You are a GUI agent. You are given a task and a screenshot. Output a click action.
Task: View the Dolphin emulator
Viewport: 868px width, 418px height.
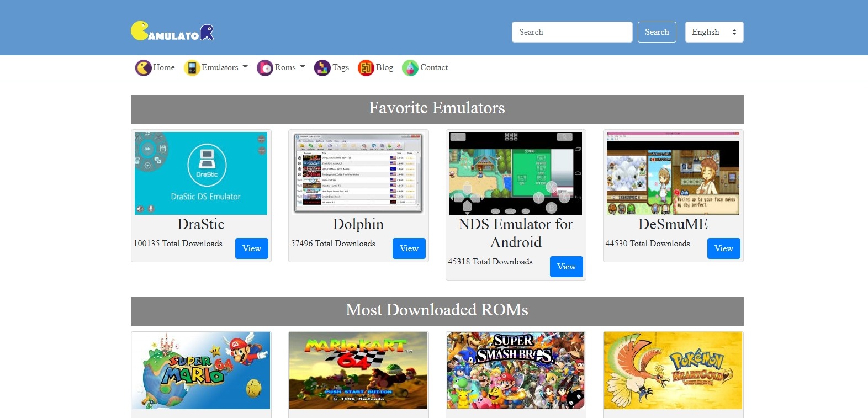point(409,248)
